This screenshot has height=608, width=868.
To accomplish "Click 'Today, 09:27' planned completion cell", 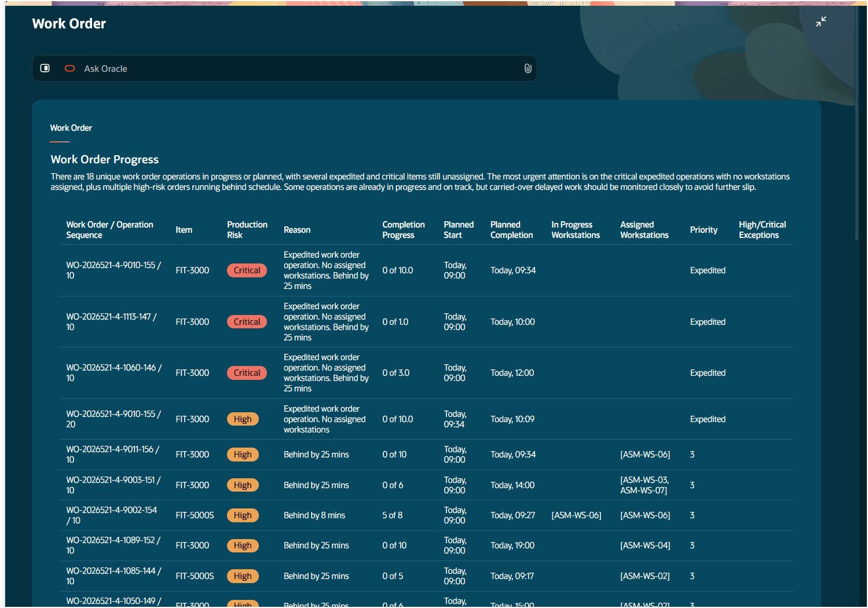I will [512, 515].
